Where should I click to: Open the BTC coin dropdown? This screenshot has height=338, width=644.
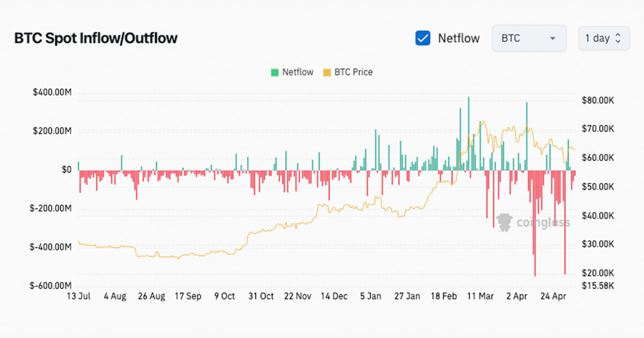[529, 38]
